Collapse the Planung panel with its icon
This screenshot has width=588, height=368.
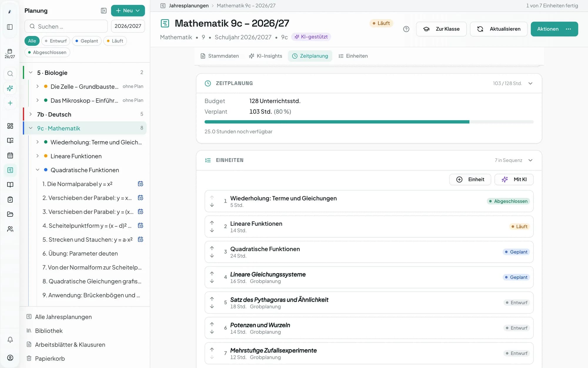pos(103,11)
